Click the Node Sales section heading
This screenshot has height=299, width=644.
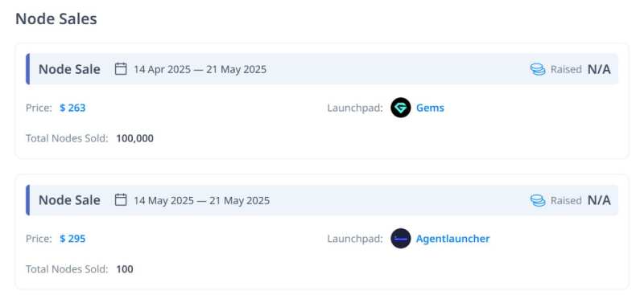tap(56, 18)
